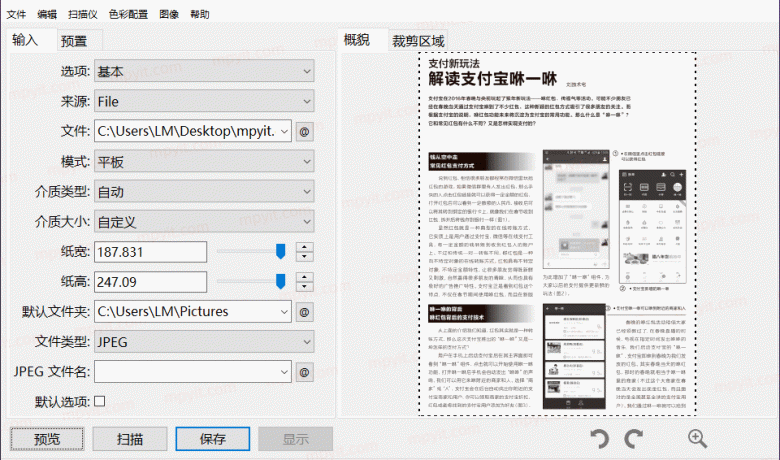Open the 介质类型 dropdown showing 自动
The width and height of the screenshot is (780, 460).
(x=204, y=191)
